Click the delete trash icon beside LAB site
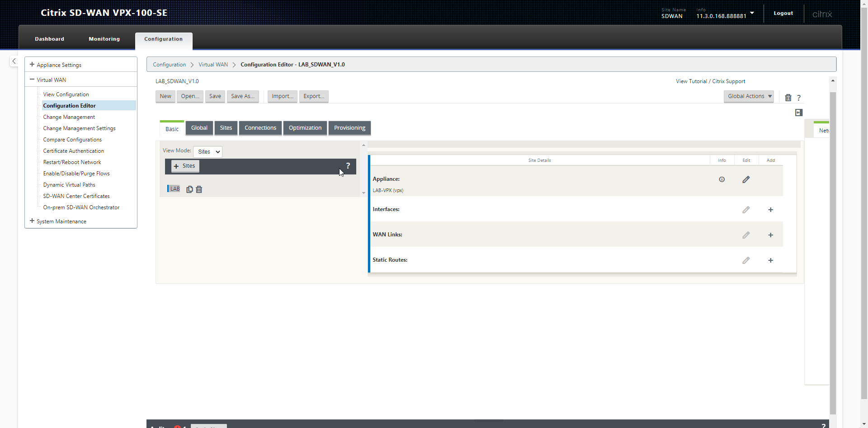The height and width of the screenshot is (428, 868). [x=199, y=189]
